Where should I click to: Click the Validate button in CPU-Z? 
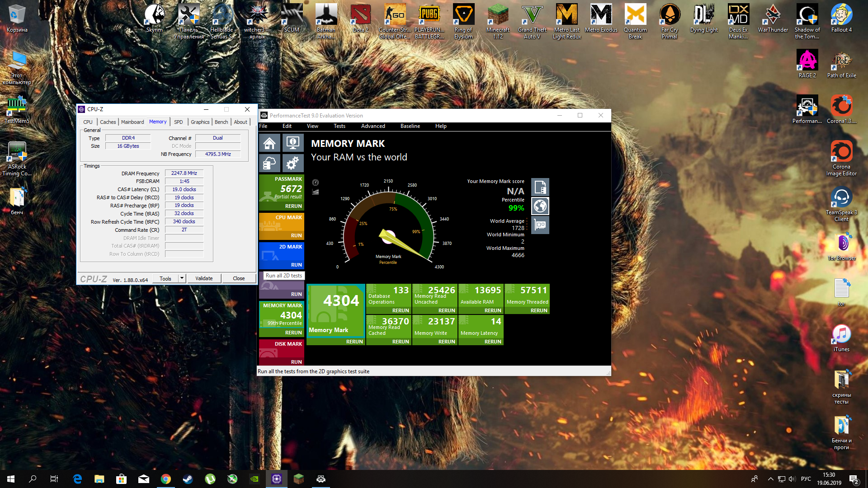(204, 278)
